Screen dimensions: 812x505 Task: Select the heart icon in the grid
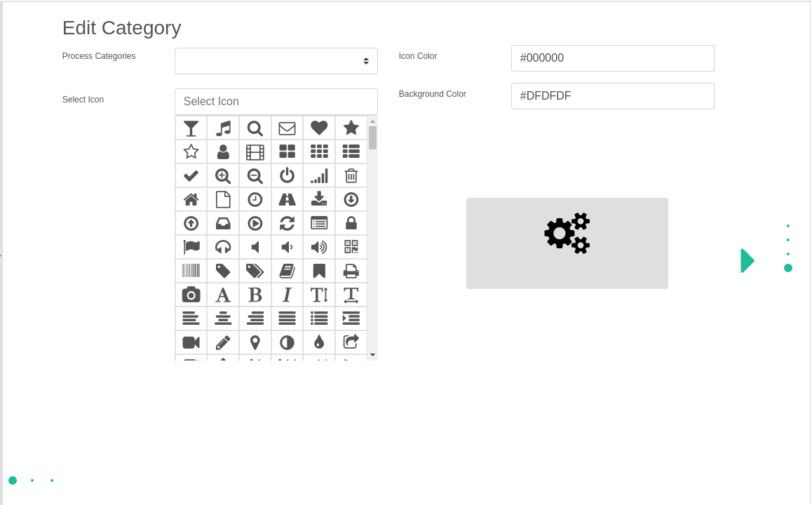pos(319,128)
